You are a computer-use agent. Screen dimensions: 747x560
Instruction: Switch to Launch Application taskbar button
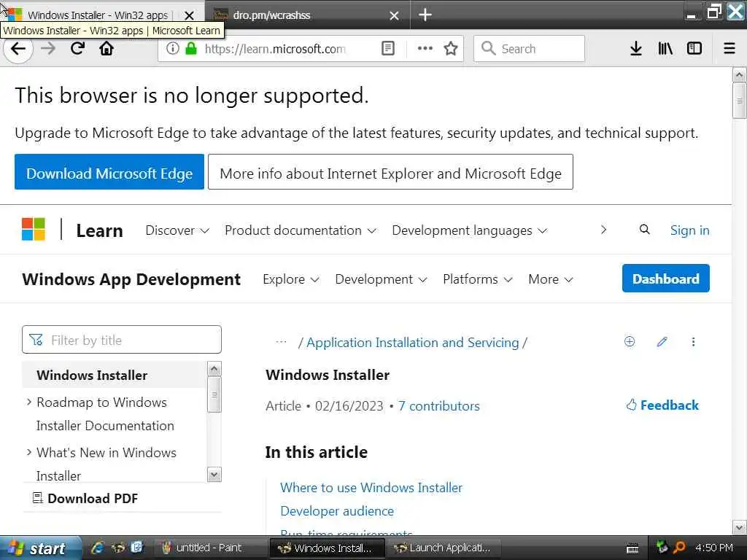coord(444,548)
